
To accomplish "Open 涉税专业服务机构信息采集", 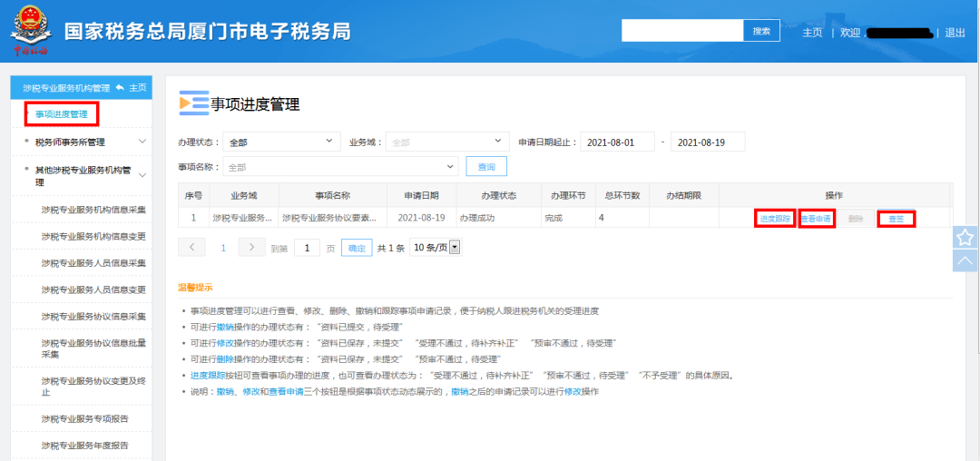I will 93,210.
